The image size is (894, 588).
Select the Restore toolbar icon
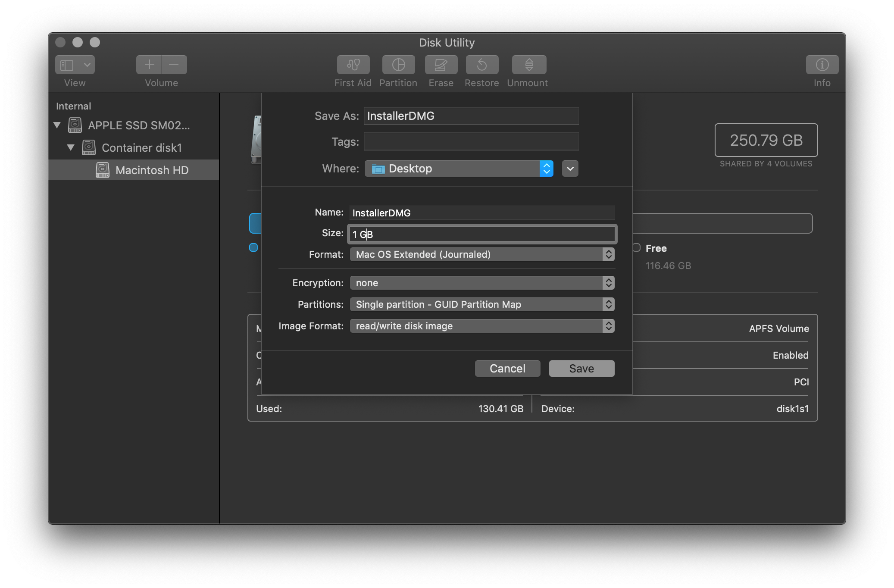pyautogui.click(x=481, y=65)
